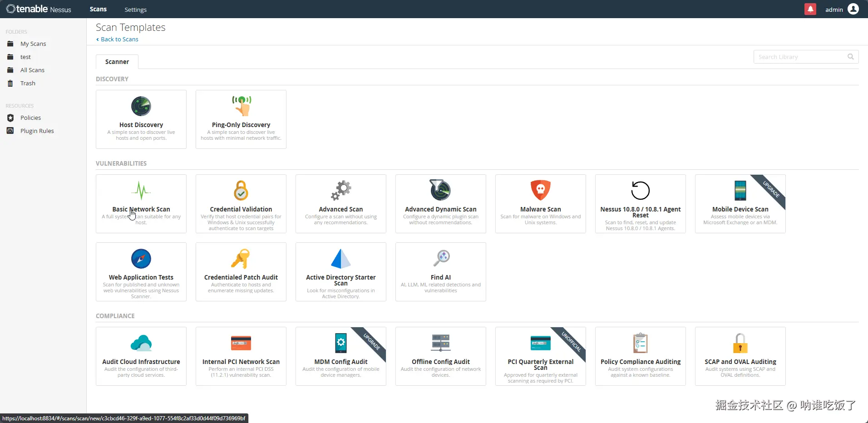Click the Policy Compliance Auditing clipboard icon
868x423 pixels.
pyautogui.click(x=641, y=343)
